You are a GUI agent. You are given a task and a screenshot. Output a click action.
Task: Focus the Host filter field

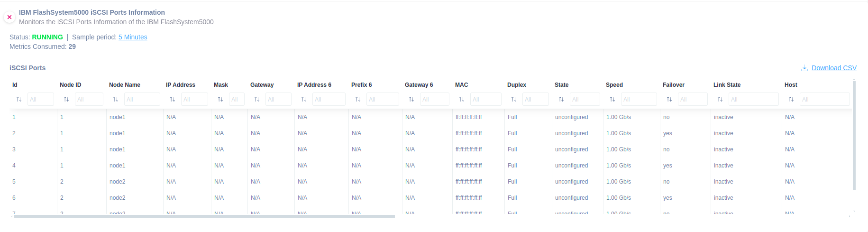click(825, 99)
